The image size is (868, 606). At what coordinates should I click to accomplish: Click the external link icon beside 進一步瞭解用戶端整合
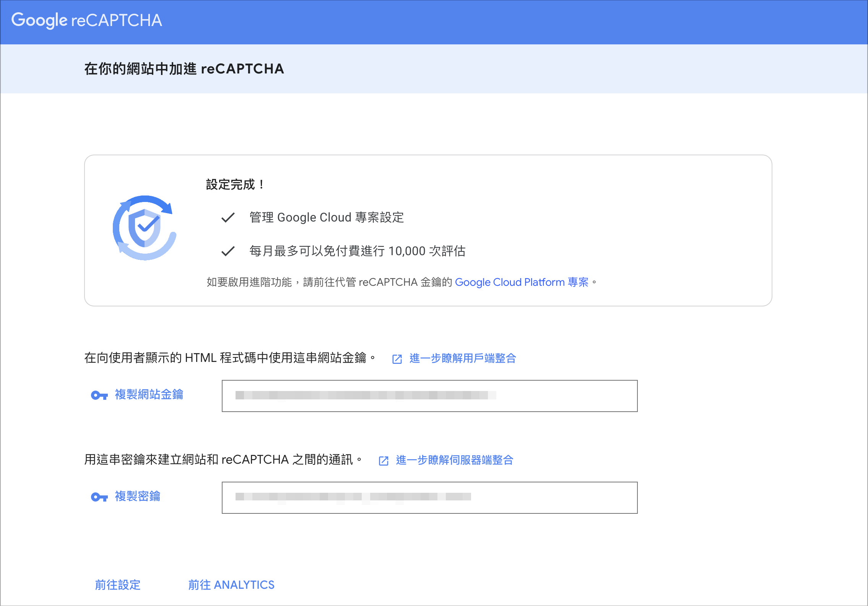point(397,359)
